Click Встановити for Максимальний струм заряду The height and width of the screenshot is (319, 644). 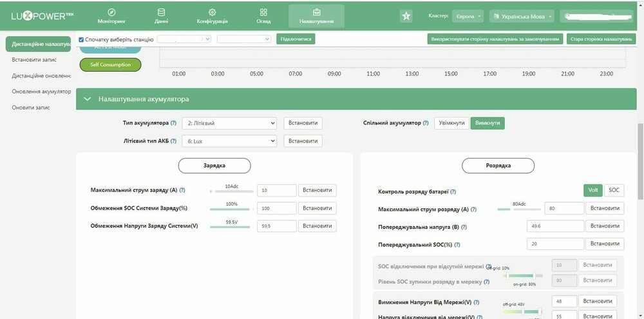coord(317,190)
